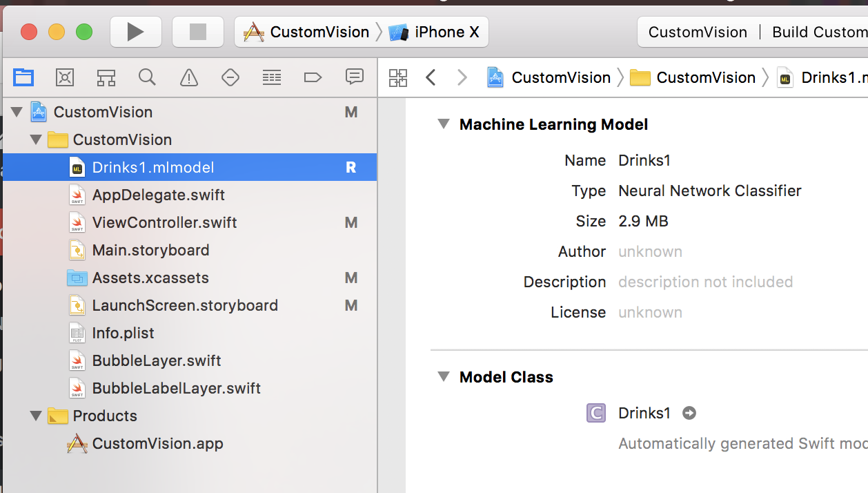This screenshot has height=493, width=868.
Task: Open the CustomVision scheme selector
Action: tap(307, 32)
